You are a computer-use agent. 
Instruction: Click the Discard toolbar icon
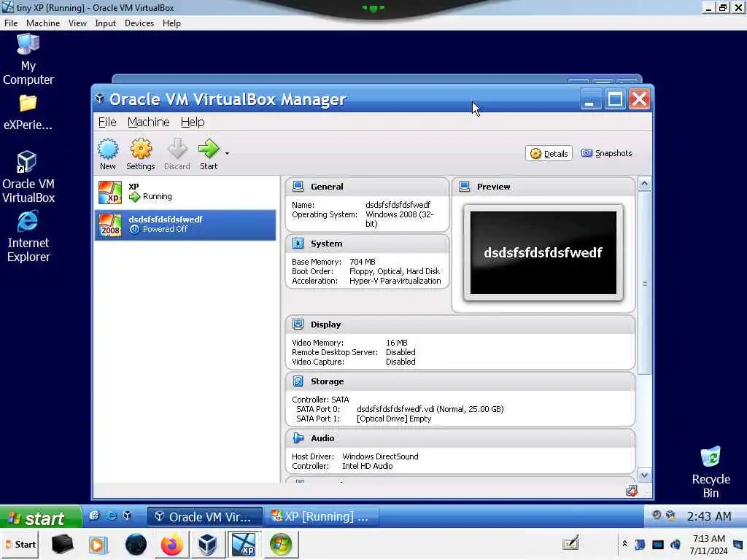click(x=177, y=154)
